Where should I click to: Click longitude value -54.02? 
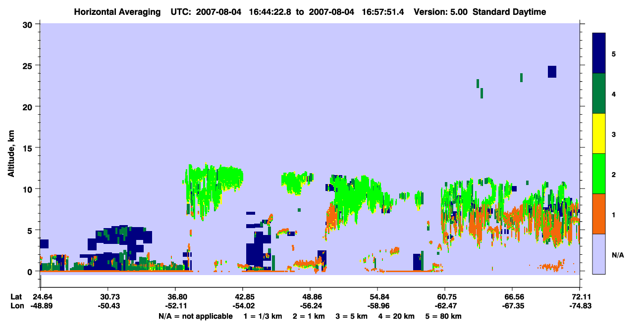click(x=243, y=306)
